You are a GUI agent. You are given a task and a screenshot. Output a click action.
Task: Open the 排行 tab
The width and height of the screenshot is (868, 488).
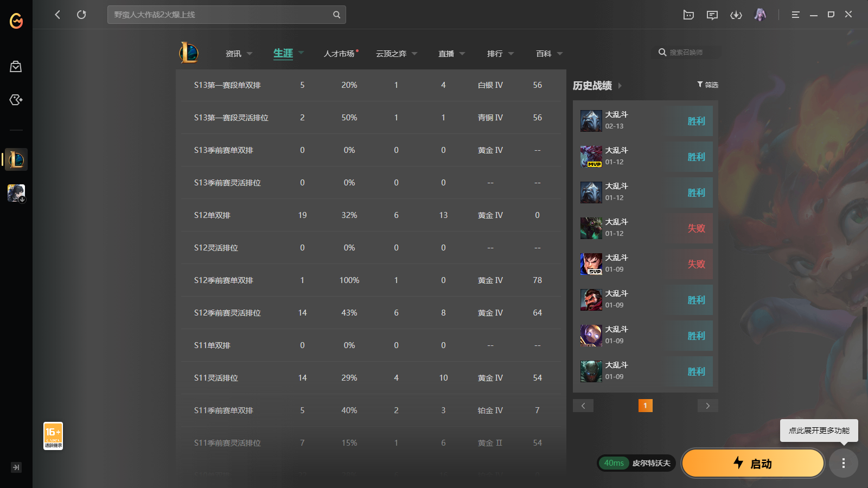495,54
